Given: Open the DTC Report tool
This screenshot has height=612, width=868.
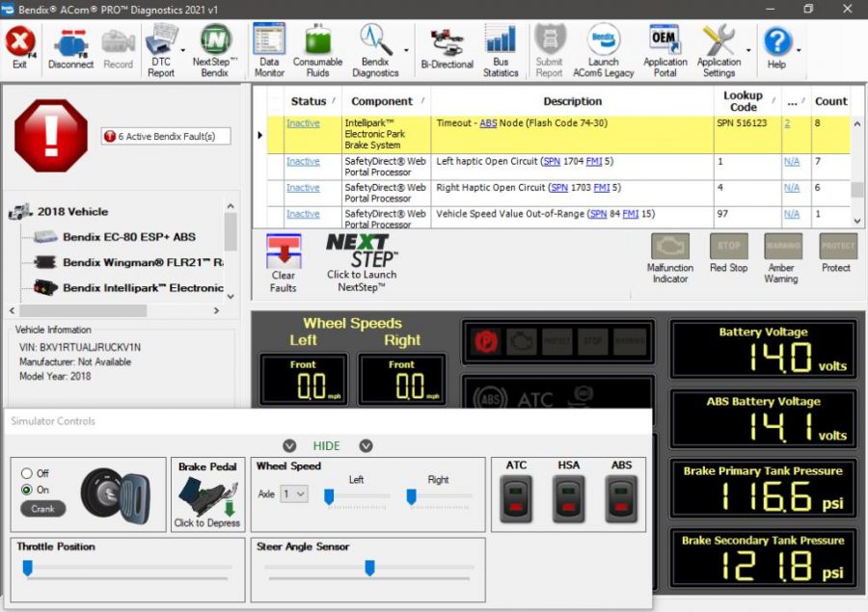Looking at the screenshot, I should 162,46.
